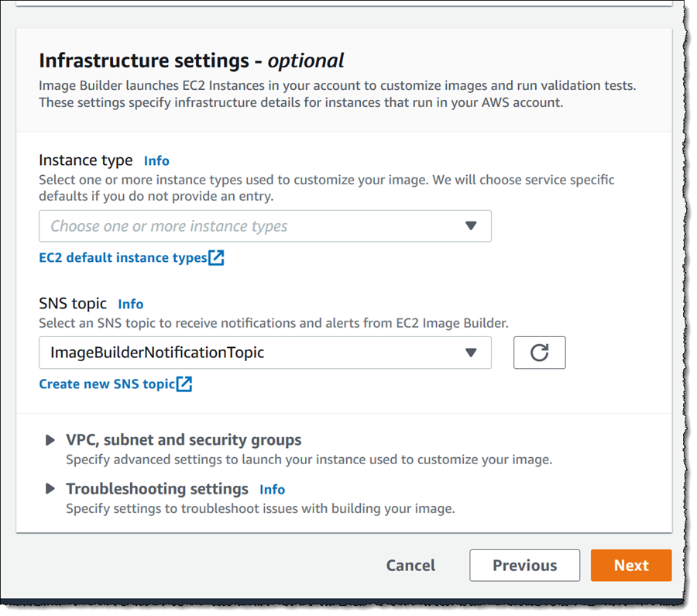This screenshot has width=697, height=616.
Task: Open Info link next to Troubleshooting settings
Action: pyautogui.click(x=272, y=489)
